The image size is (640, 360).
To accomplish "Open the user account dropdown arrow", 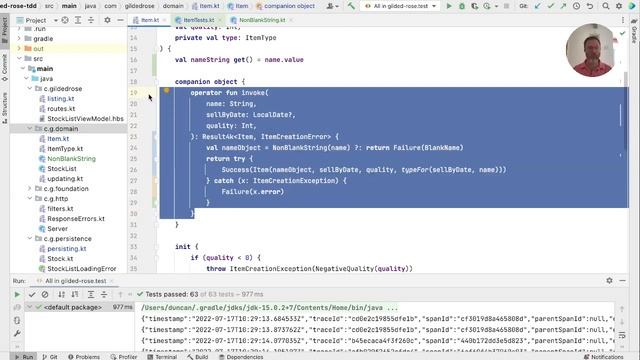I will click(337, 7).
